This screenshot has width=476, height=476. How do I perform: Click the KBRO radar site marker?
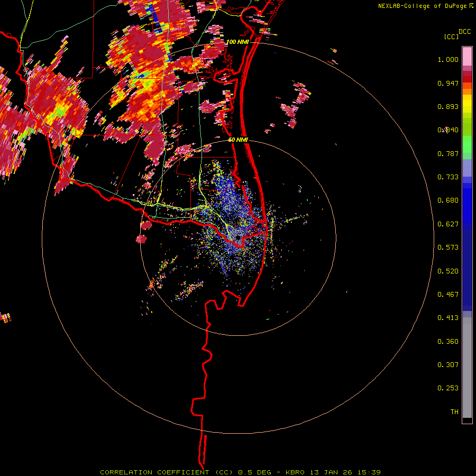pos(238,237)
